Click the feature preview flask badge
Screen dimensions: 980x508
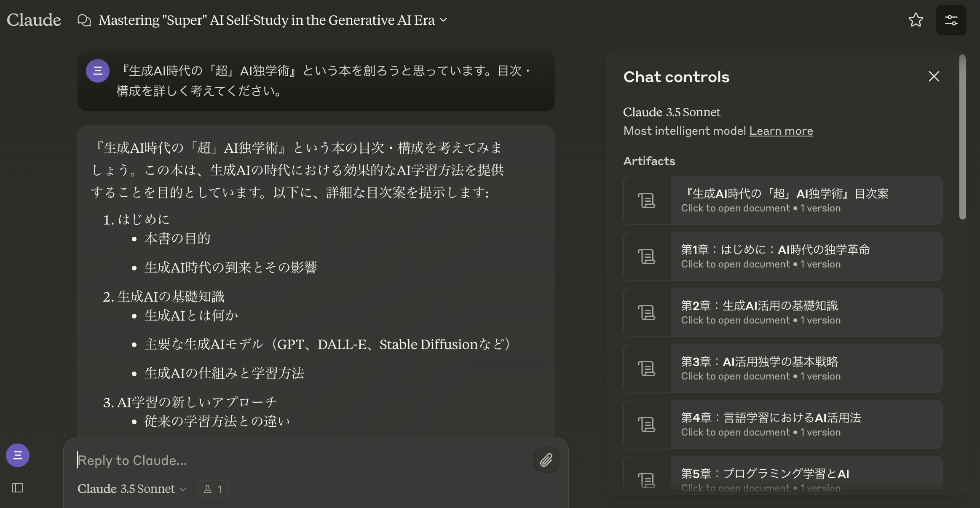[x=213, y=489]
